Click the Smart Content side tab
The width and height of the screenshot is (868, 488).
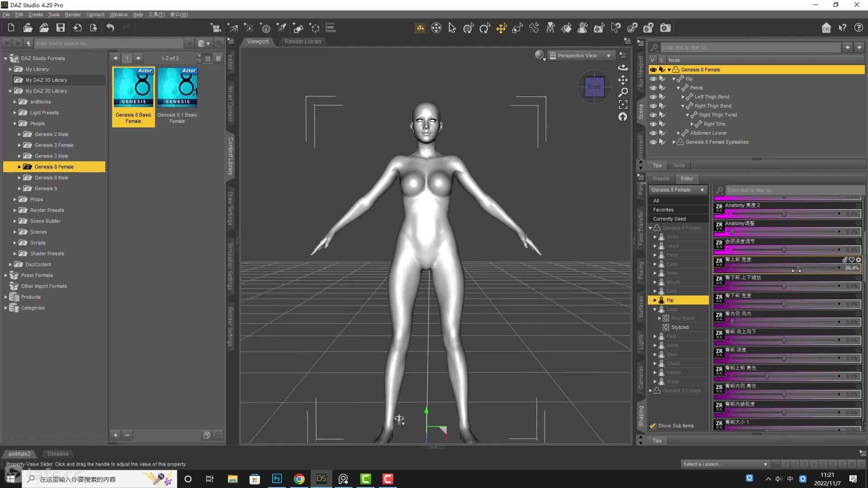pyautogui.click(x=230, y=103)
